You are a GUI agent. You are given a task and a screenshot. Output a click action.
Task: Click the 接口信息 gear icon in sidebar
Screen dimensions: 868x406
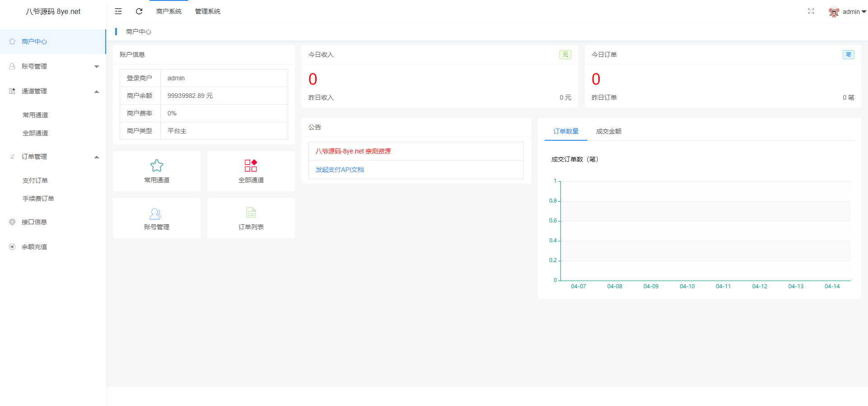[x=12, y=221]
